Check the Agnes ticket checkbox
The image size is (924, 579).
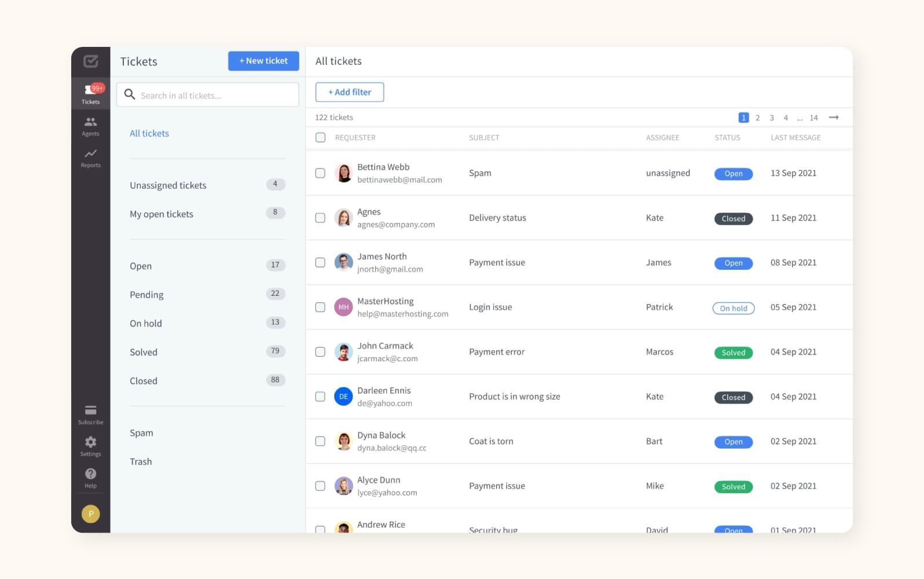320,218
